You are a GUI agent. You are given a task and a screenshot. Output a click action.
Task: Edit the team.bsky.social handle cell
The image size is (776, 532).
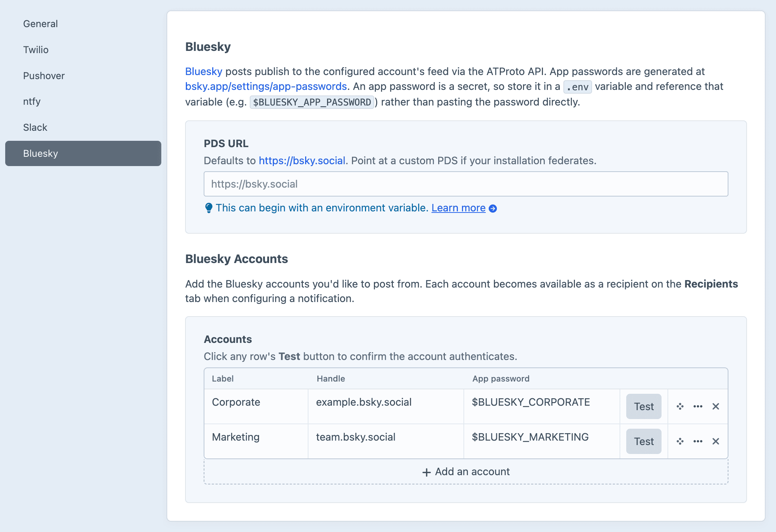pyautogui.click(x=386, y=441)
